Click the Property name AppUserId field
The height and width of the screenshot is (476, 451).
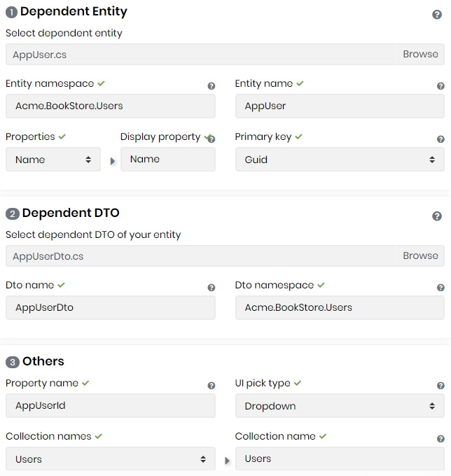pos(111,406)
